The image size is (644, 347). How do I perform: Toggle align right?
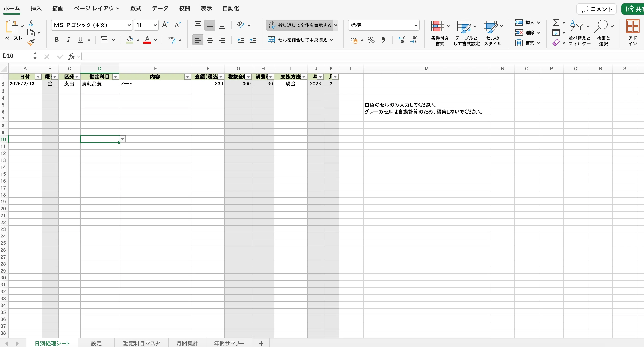click(x=222, y=40)
